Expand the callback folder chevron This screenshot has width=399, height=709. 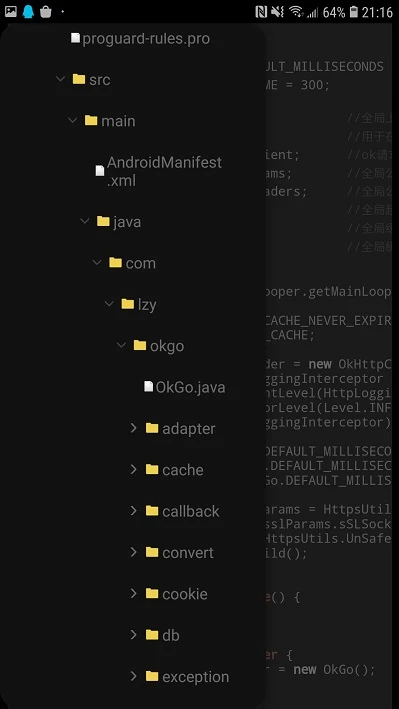click(x=133, y=511)
